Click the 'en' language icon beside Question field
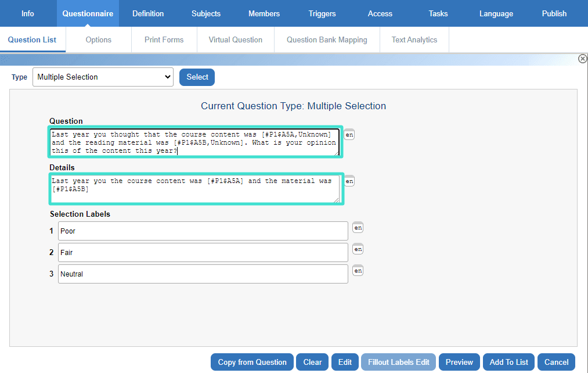Image resolution: width=588 pixels, height=373 pixels. [349, 135]
